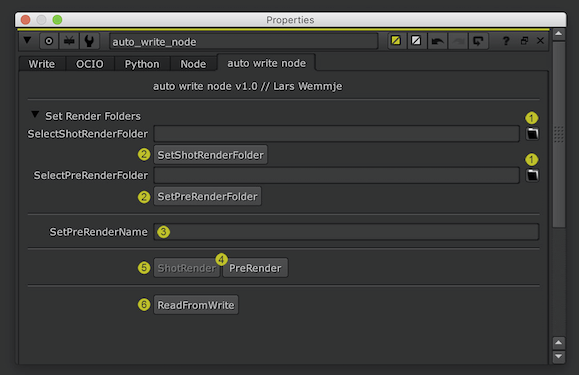Float the panel with the float icon

524,41
